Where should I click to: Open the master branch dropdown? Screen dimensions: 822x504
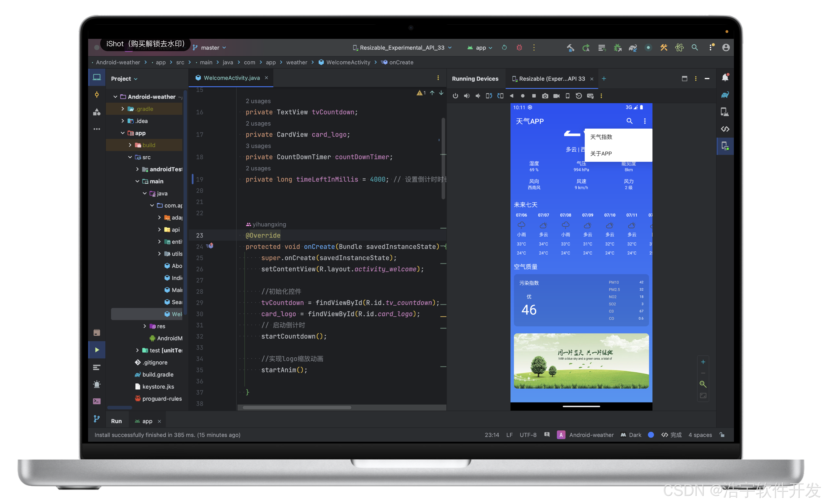(209, 48)
